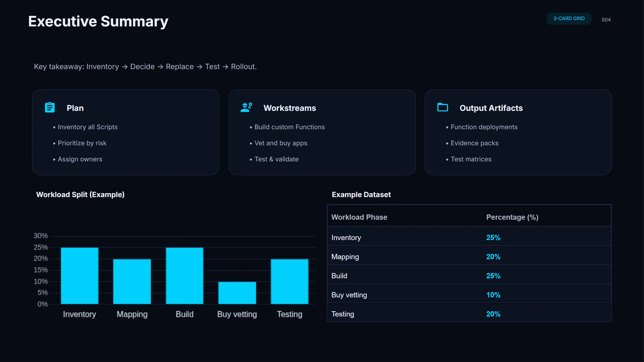Click the Buy vetting bar in chart
Screen dimensions: 644x362
237,293
